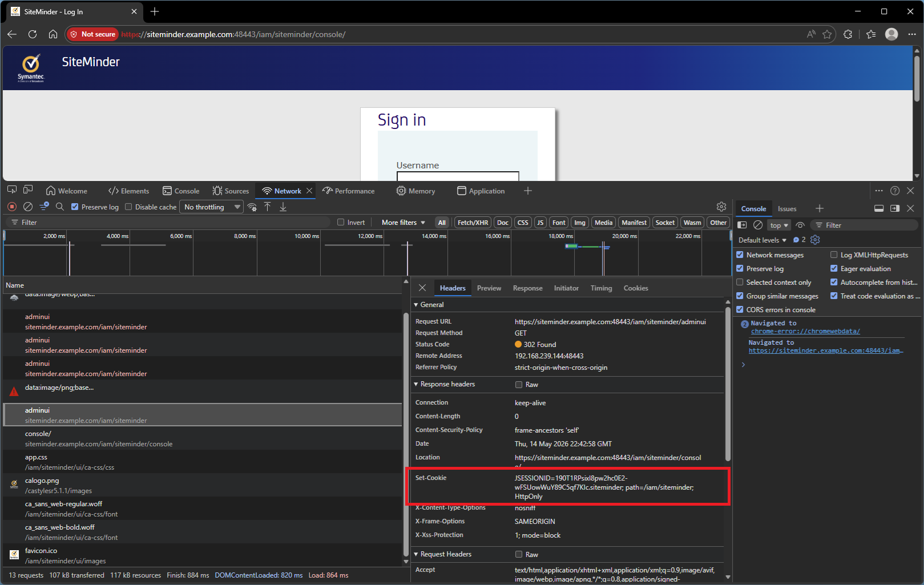Close the Network tool tab
Viewport: 924px width, 585px height.
pyautogui.click(x=309, y=191)
